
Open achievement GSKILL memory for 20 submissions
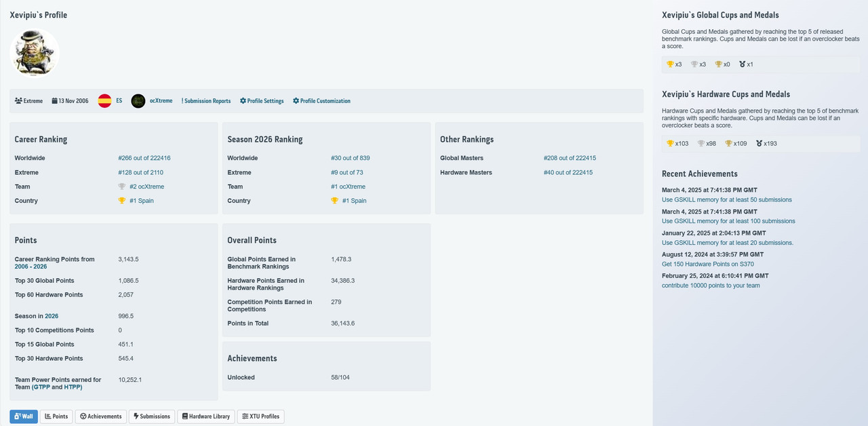click(x=728, y=243)
